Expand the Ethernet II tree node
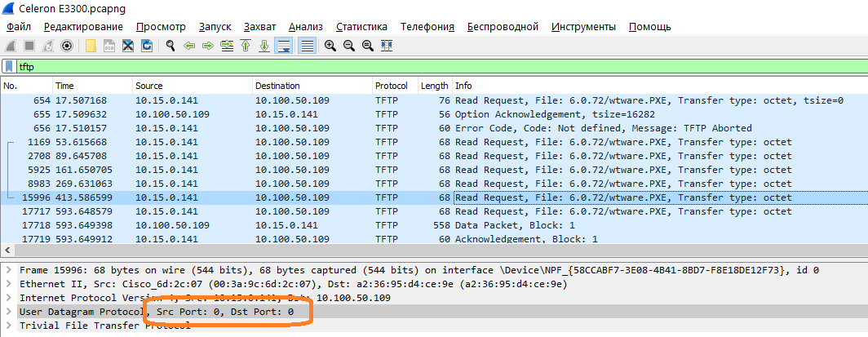Viewport: 868px width, 337px height. (9, 284)
